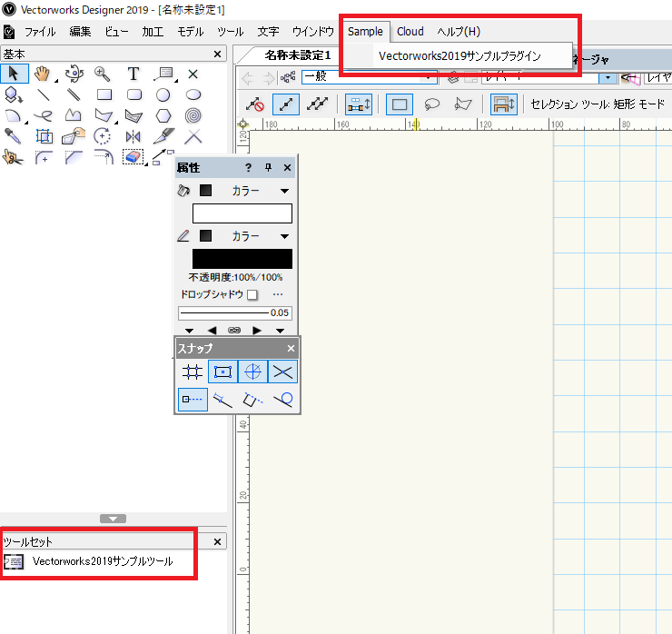Toggle the end marker arrow button
Viewport: 672px width, 634px height.
(257, 331)
